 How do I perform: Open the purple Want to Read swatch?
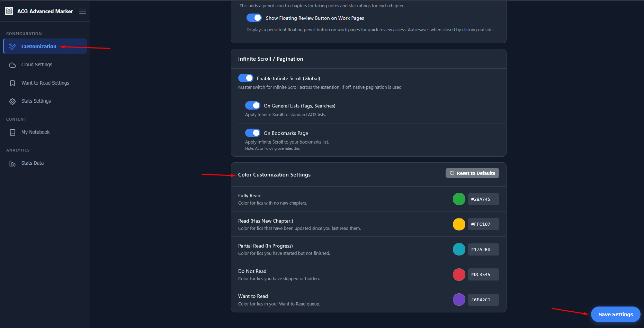(x=459, y=300)
